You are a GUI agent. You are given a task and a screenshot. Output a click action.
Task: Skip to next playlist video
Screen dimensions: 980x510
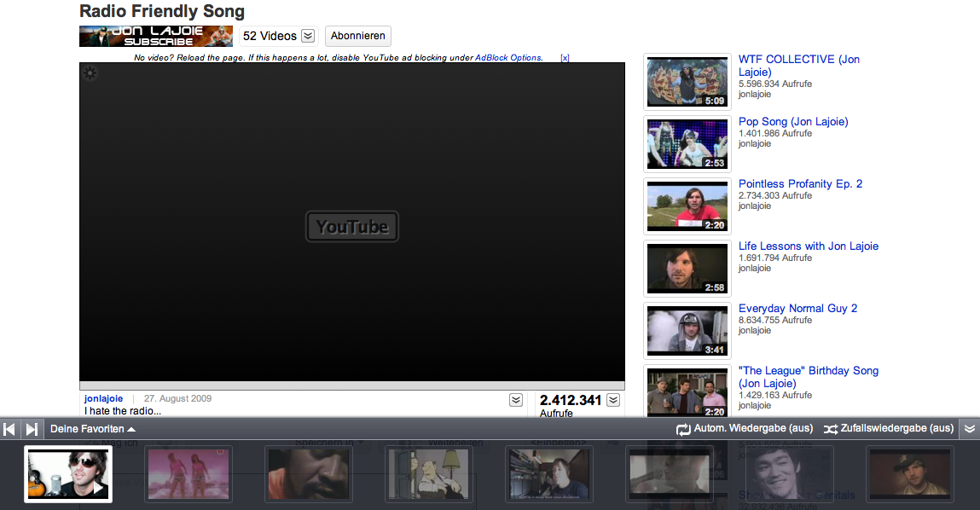[32, 429]
